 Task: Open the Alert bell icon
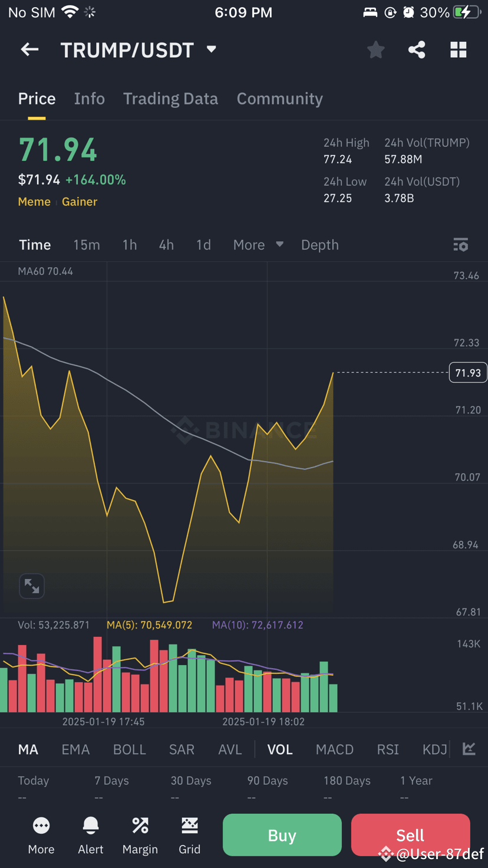tap(91, 836)
